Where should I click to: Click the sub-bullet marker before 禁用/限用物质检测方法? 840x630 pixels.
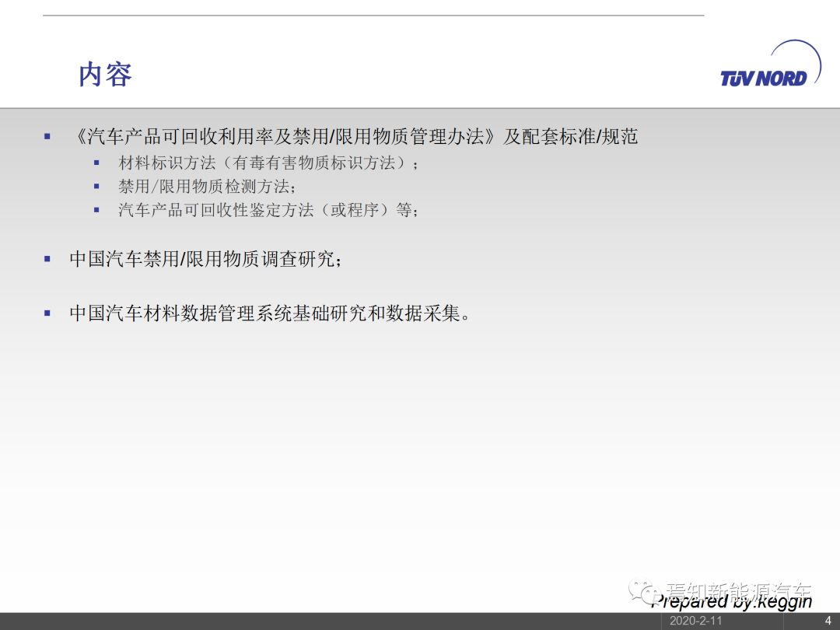(96, 186)
